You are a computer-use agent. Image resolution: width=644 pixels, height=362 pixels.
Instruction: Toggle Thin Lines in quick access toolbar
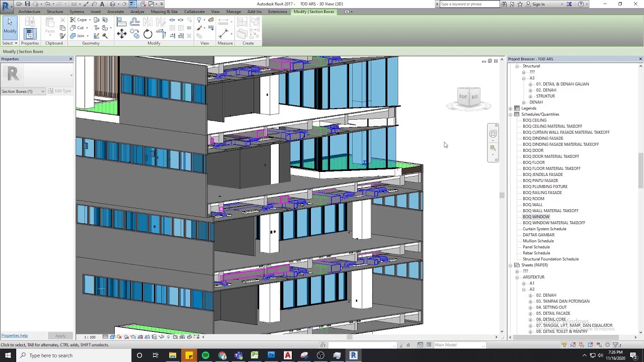click(133, 4)
